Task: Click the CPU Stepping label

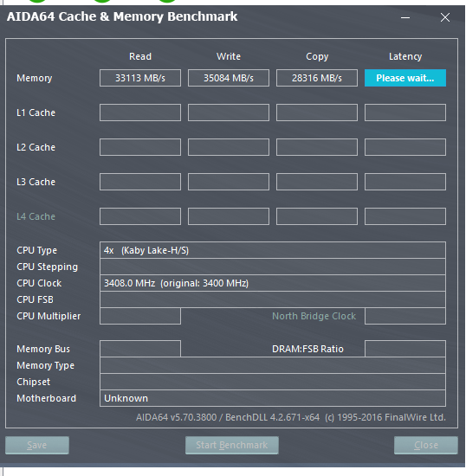Action: (x=47, y=267)
